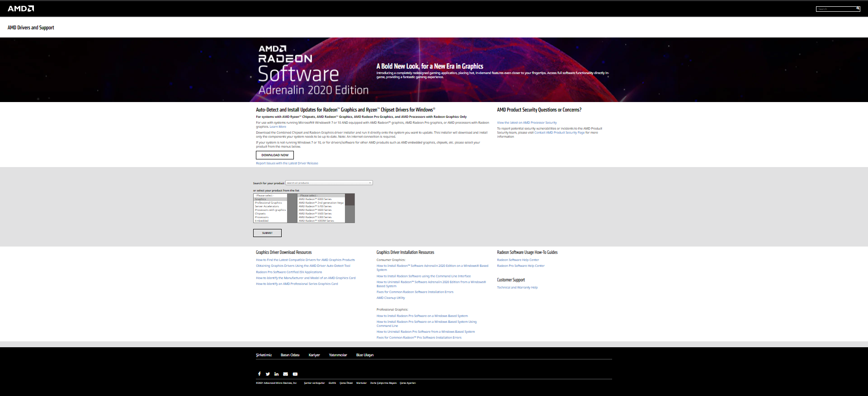Select Embedded in the category list

(x=270, y=221)
